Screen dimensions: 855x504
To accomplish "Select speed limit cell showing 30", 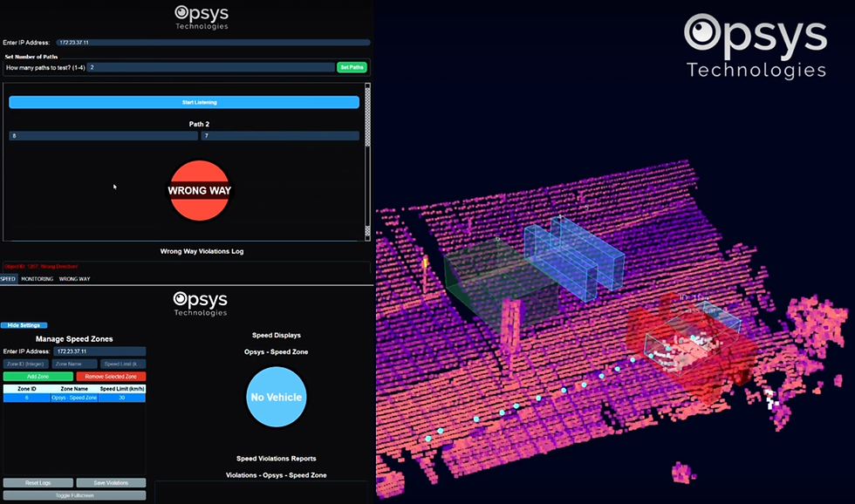I will 122,398.
